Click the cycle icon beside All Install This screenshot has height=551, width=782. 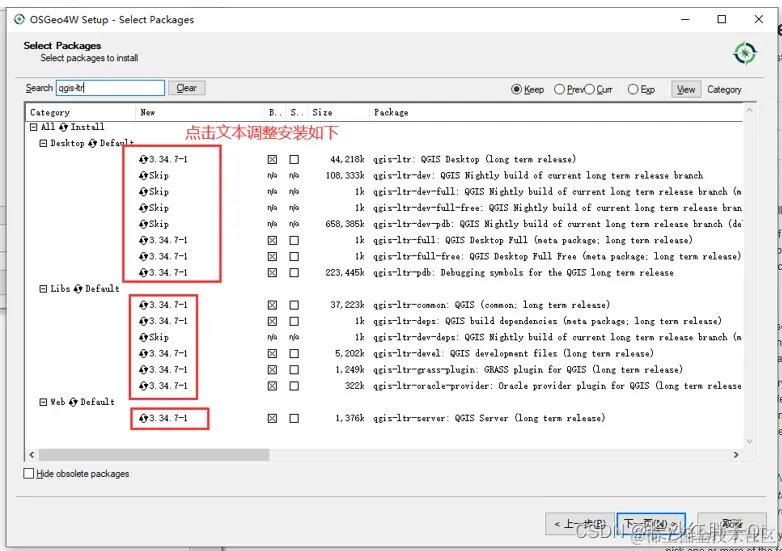63,127
